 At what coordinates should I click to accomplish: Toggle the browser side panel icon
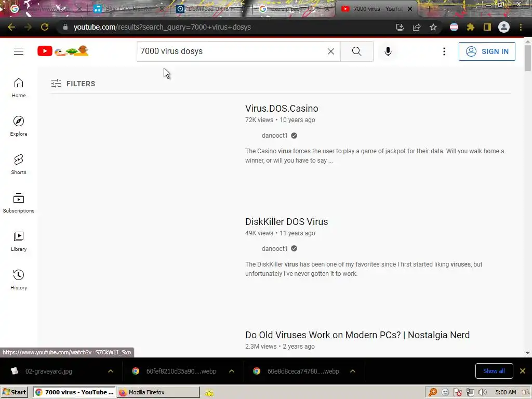(487, 27)
